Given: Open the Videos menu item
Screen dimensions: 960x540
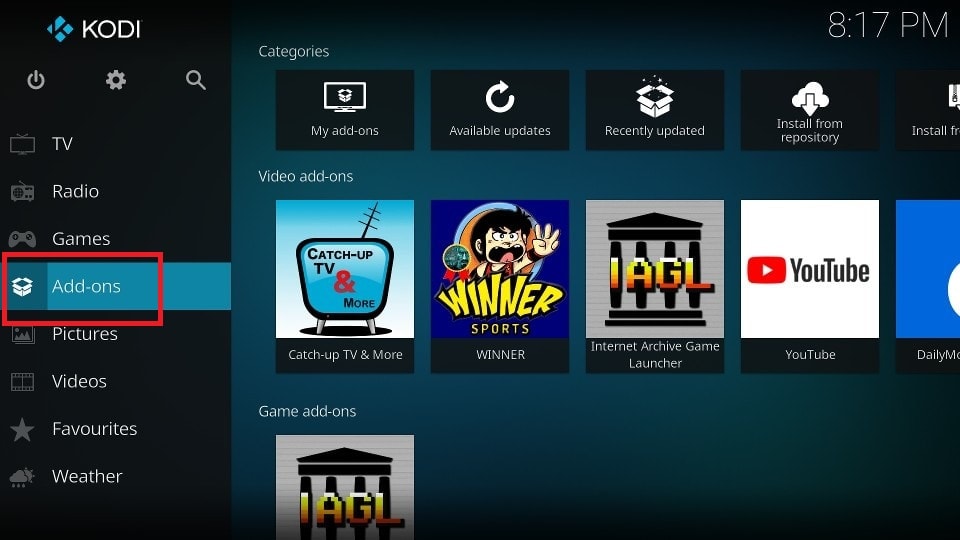Looking at the screenshot, I should point(116,381).
